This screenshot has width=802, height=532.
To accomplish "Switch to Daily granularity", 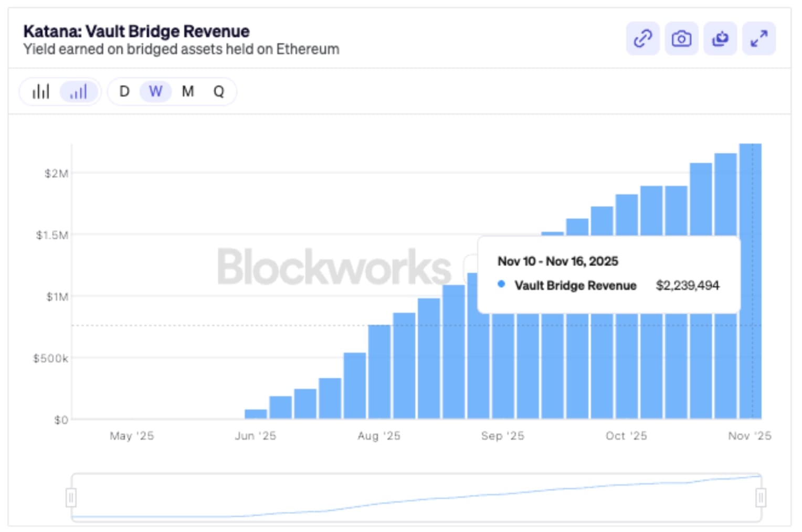I will click(124, 91).
